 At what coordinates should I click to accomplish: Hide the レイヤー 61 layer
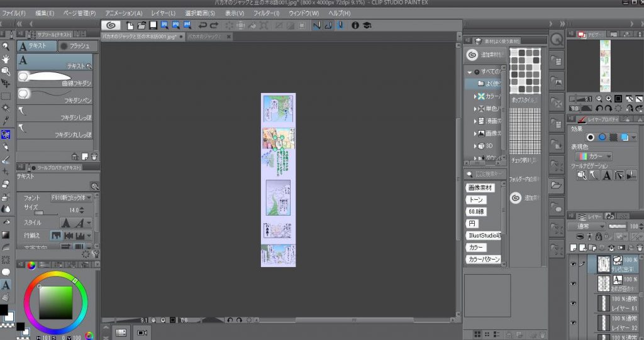(573, 303)
